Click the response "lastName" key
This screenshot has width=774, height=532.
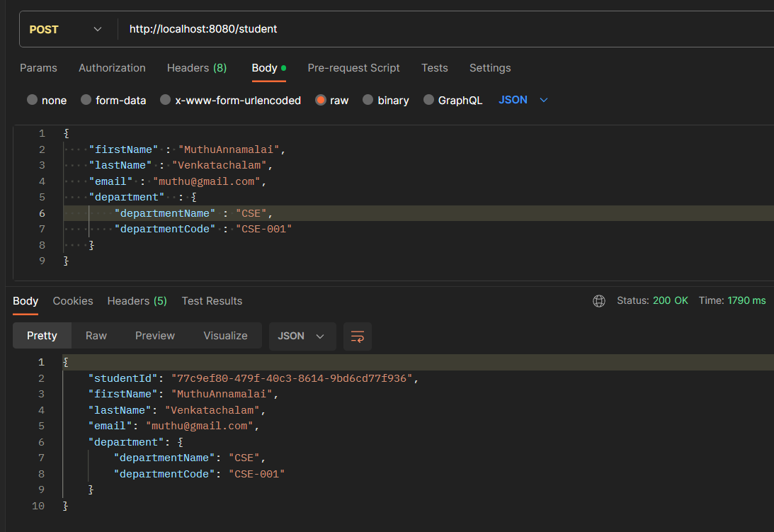coord(120,410)
